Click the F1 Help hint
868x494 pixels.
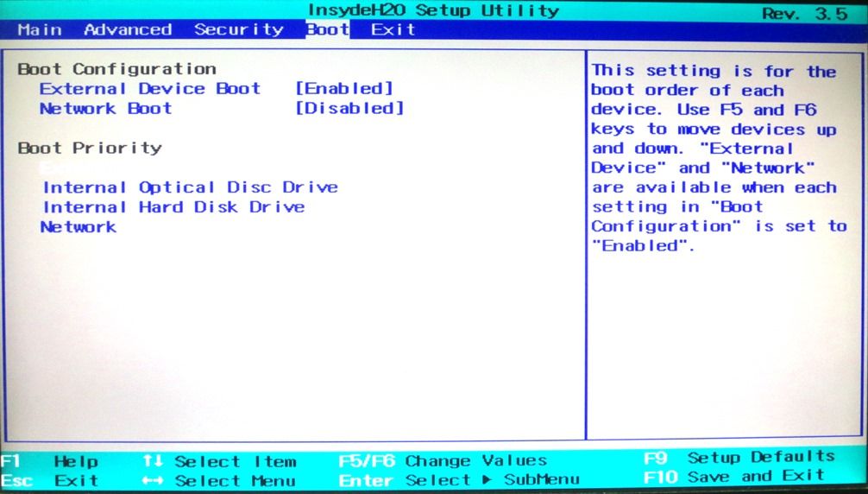[49, 461]
